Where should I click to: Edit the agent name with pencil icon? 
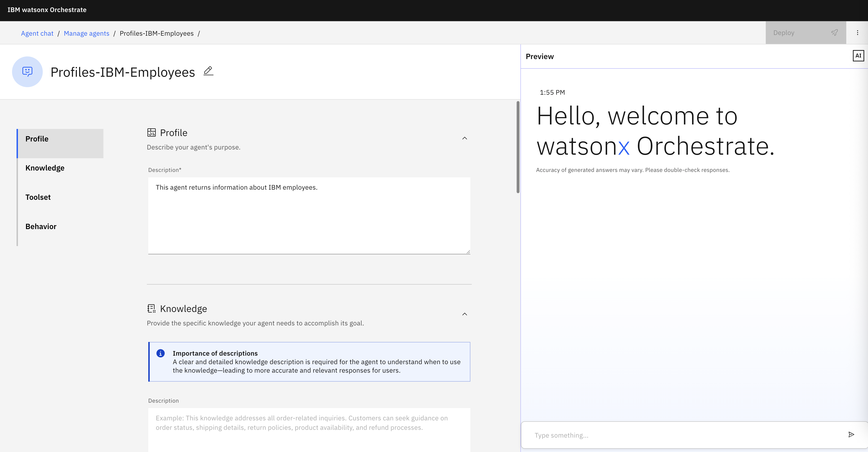[208, 71]
